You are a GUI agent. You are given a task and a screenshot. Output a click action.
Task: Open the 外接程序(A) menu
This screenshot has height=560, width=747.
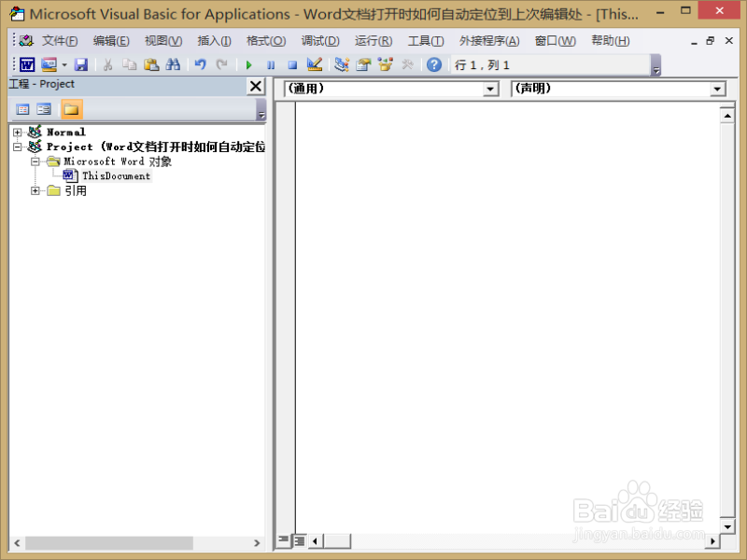pyautogui.click(x=489, y=41)
